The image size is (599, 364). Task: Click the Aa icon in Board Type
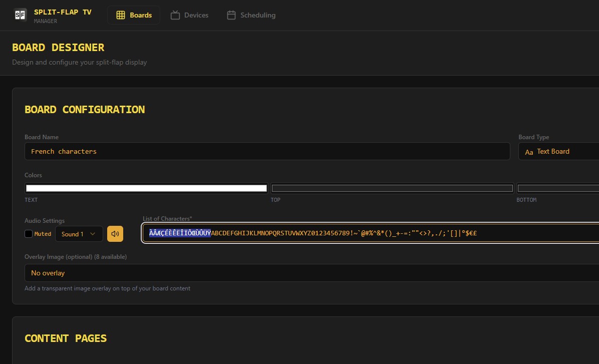(529, 152)
